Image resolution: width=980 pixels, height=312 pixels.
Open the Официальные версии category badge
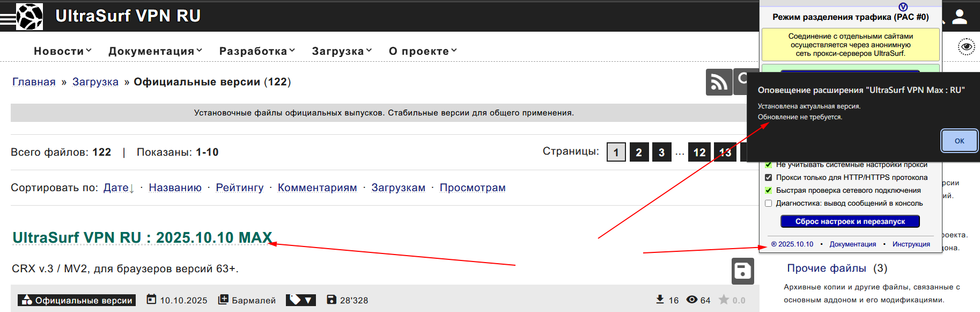77,300
